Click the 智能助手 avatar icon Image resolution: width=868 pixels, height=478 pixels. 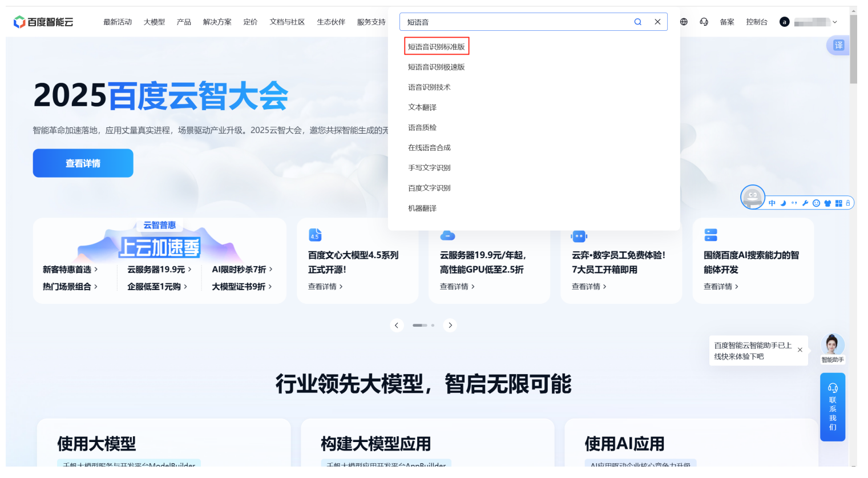tap(833, 345)
